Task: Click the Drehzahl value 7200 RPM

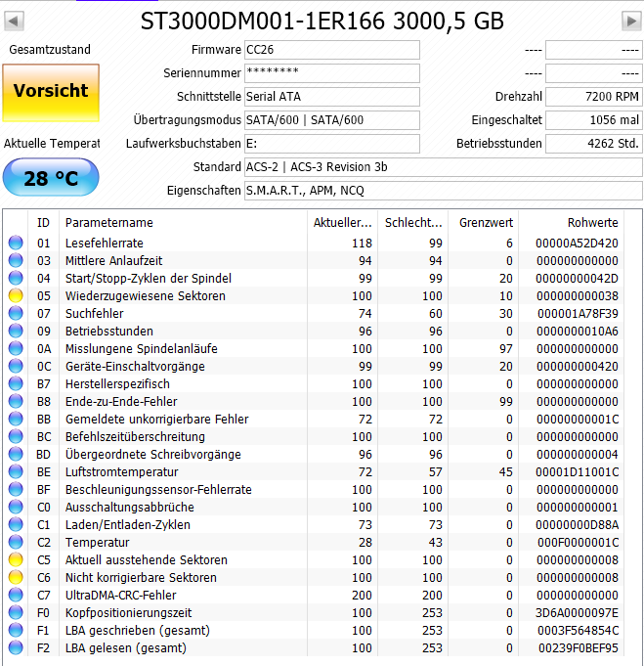Action: (593, 97)
